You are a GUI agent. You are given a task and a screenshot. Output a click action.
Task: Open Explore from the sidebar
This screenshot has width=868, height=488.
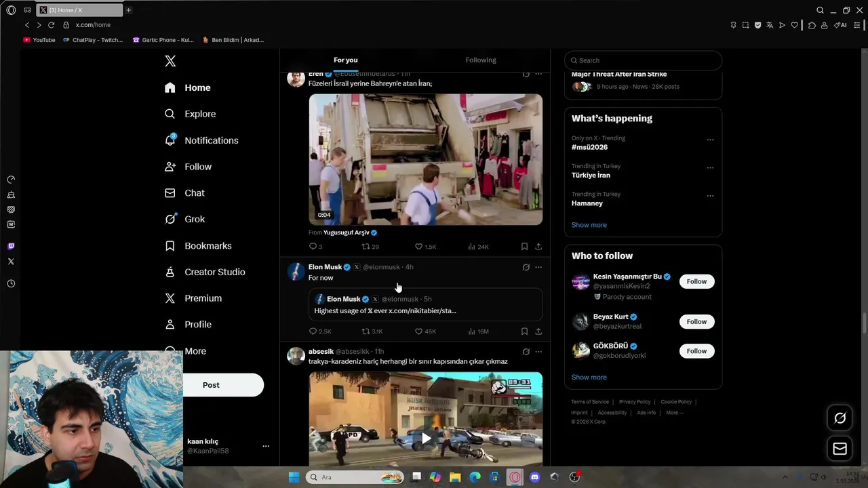click(191, 114)
